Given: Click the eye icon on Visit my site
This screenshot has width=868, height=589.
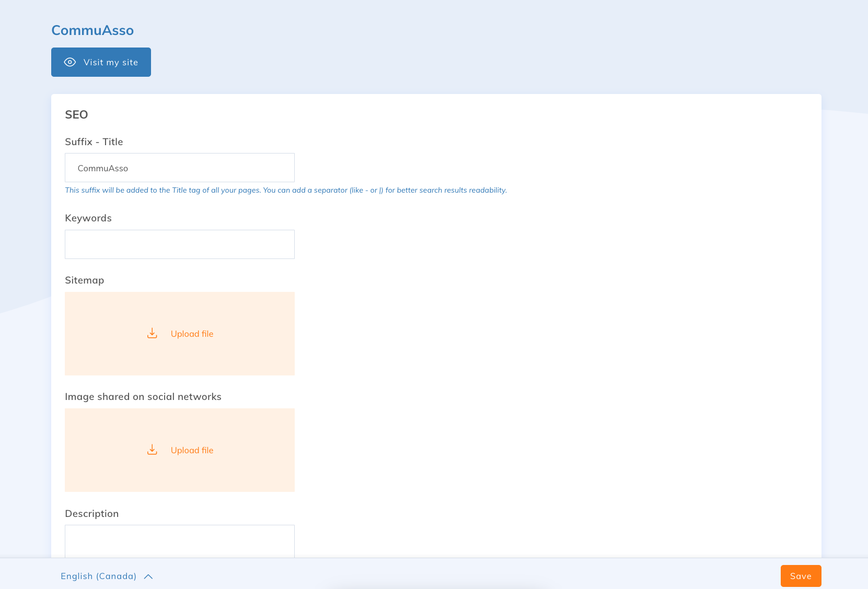Looking at the screenshot, I should point(70,62).
